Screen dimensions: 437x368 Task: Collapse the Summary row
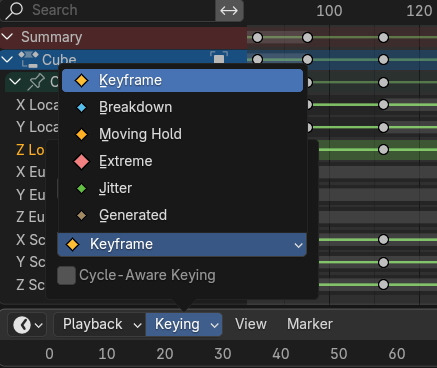[7, 37]
